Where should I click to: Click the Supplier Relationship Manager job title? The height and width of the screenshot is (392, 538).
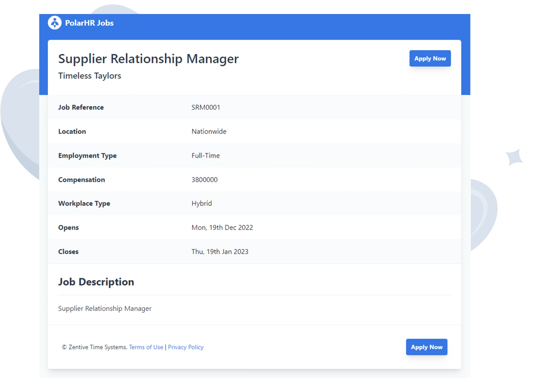pyautogui.click(x=148, y=59)
